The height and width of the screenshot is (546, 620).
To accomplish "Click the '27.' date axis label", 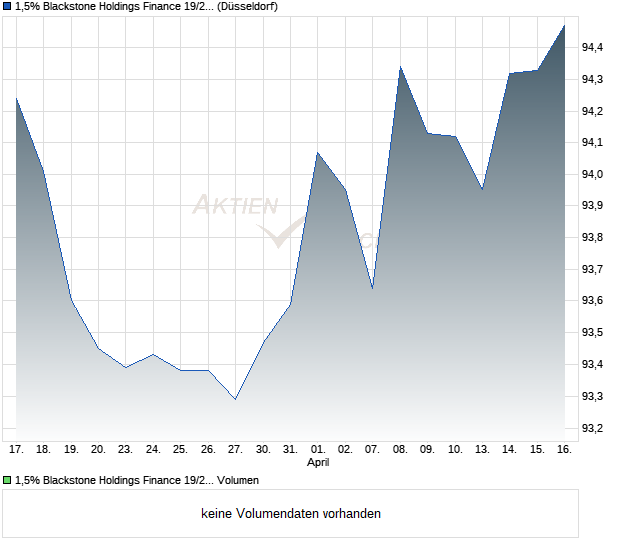I will coord(235,450).
